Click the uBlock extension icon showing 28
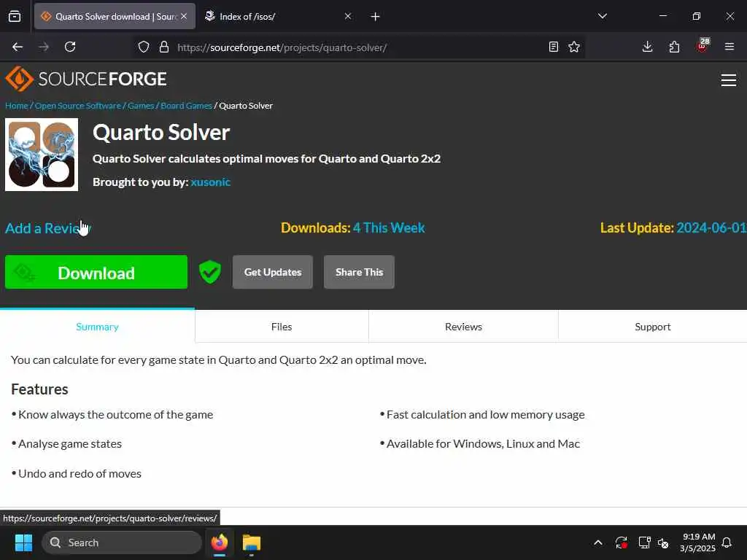This screenshot has width=747, height=560. [703, 46]
